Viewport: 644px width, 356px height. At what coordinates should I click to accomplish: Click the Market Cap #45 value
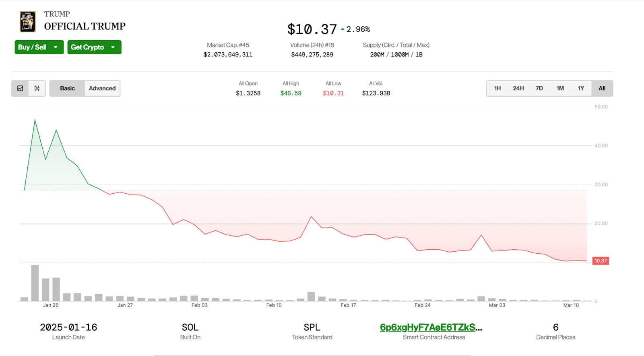228,54
